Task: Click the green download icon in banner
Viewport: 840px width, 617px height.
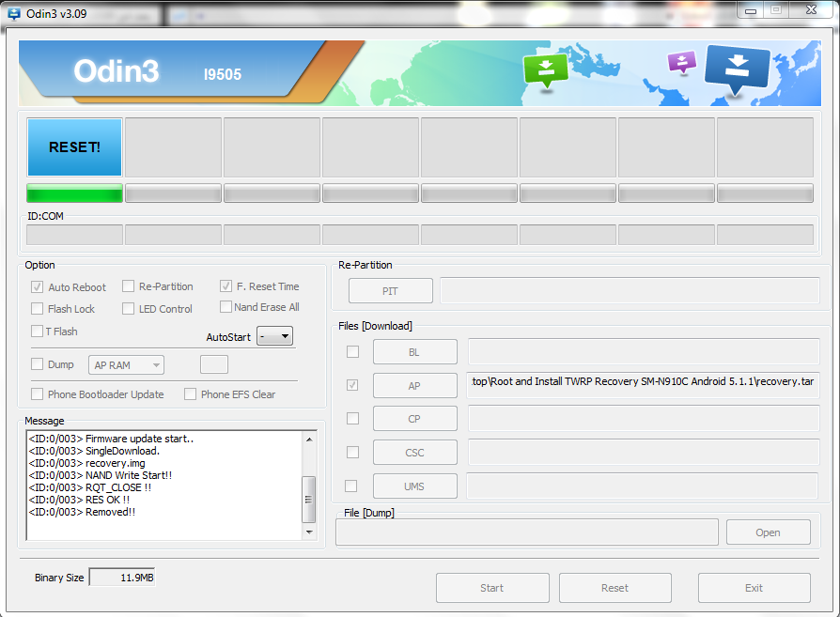Action: [545, 70]
